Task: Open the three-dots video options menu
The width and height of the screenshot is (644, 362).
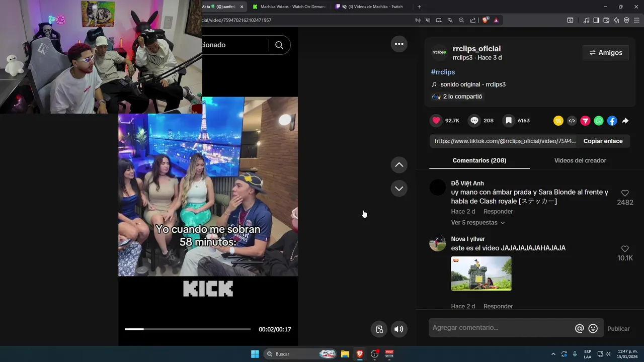Action: (x=399, y=44)
